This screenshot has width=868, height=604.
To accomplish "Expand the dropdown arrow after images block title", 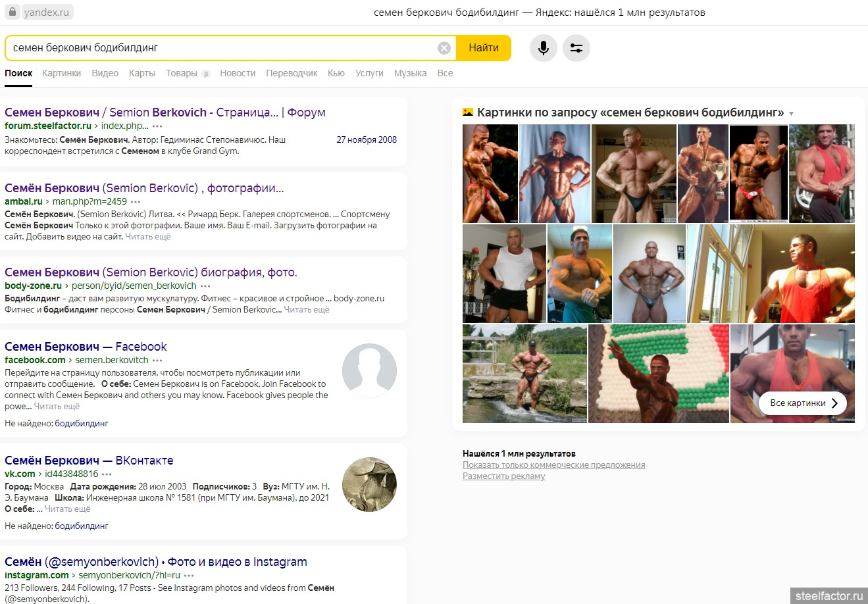I will click(x=791, y=114).
